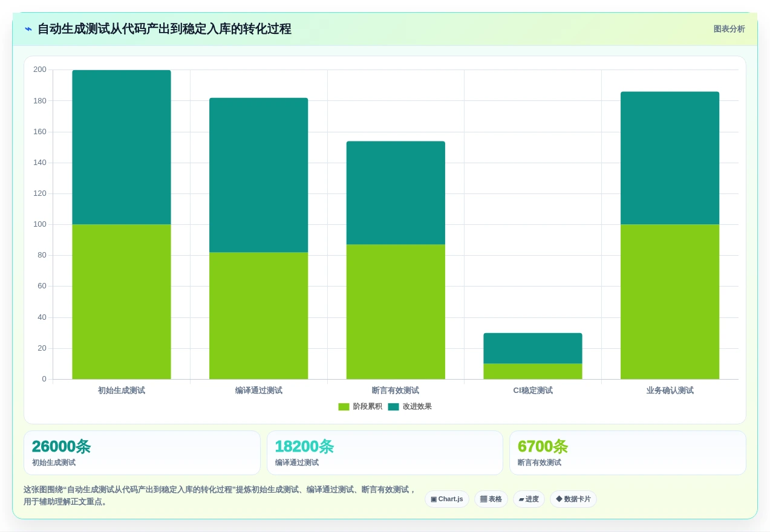Click the teal bar segment for 编译通过测试
Image resolution: width=770 pixels, height=532 pixels.
tap(258, 175)
